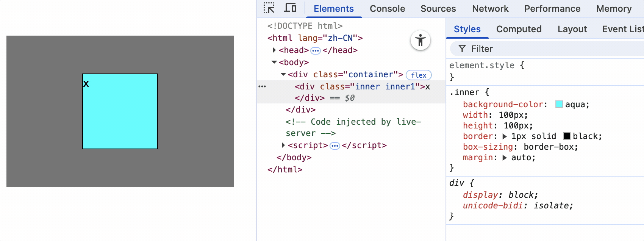Expand the head element node
The image size is (644, 241).
point(274,50)
